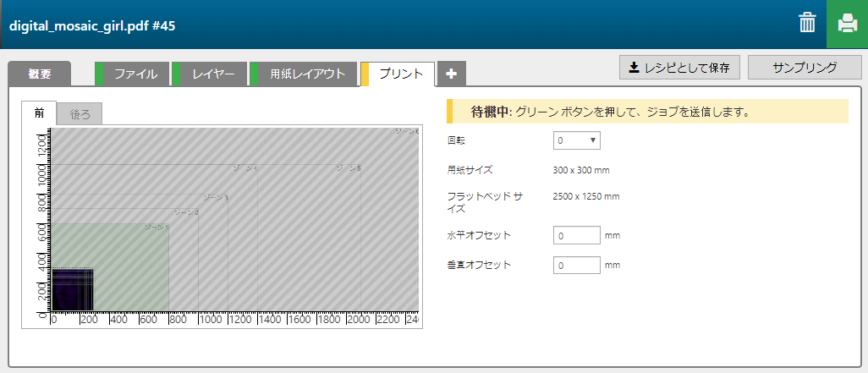The width and height of the screenshot is (868, 373).
Task: Focus the 垂直オフセット input field
Action: 576,265
